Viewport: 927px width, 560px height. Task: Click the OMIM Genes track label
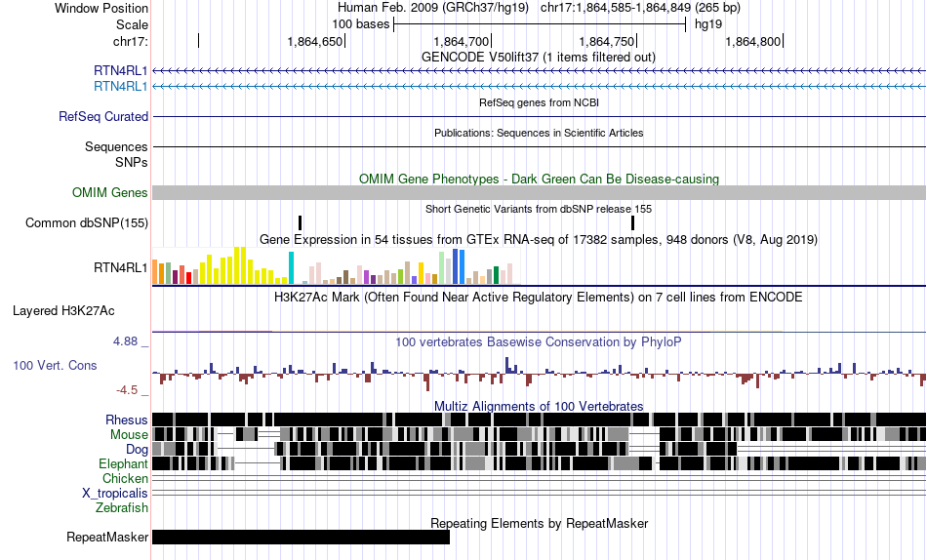[x=110, y=193]
